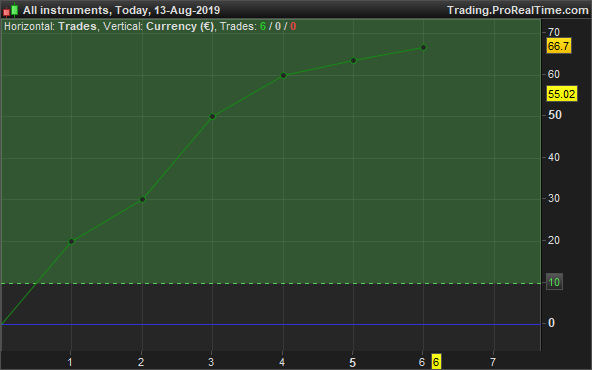Click the 2 label on horizontal axis

tap(141, 362)
